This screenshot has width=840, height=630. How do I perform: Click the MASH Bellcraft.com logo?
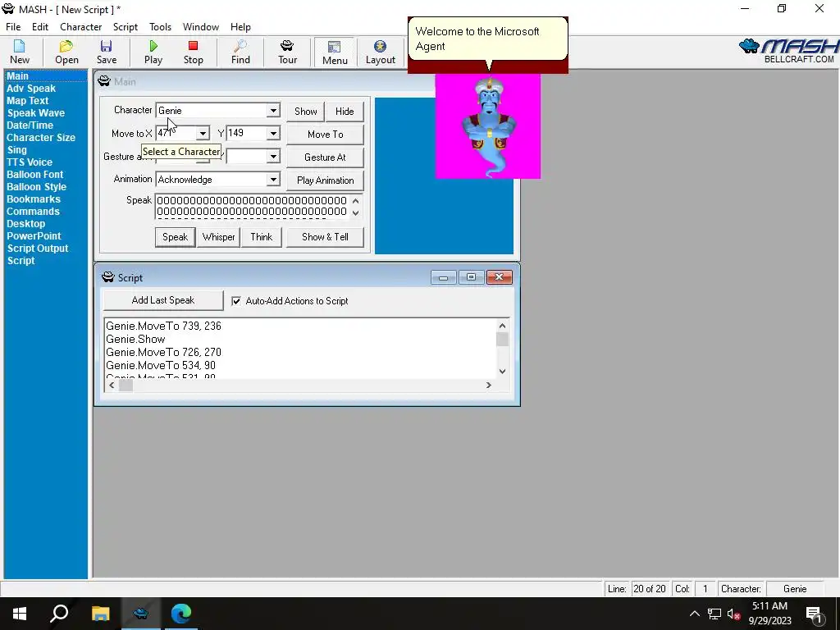click(x=788, y=52)
